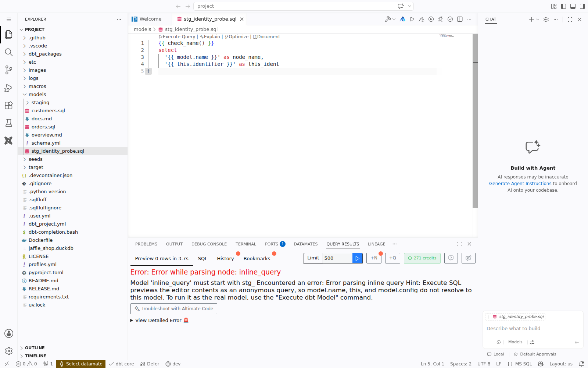Open the Manage gear in activity bar

coord(9,351)
